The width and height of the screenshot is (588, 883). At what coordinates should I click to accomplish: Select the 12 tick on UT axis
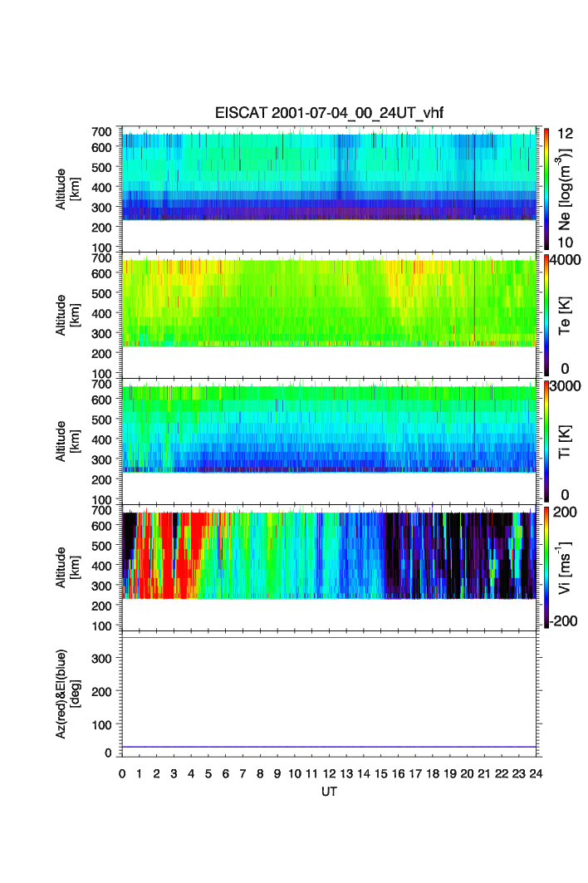pyautogui.click(x=329, y=773)
